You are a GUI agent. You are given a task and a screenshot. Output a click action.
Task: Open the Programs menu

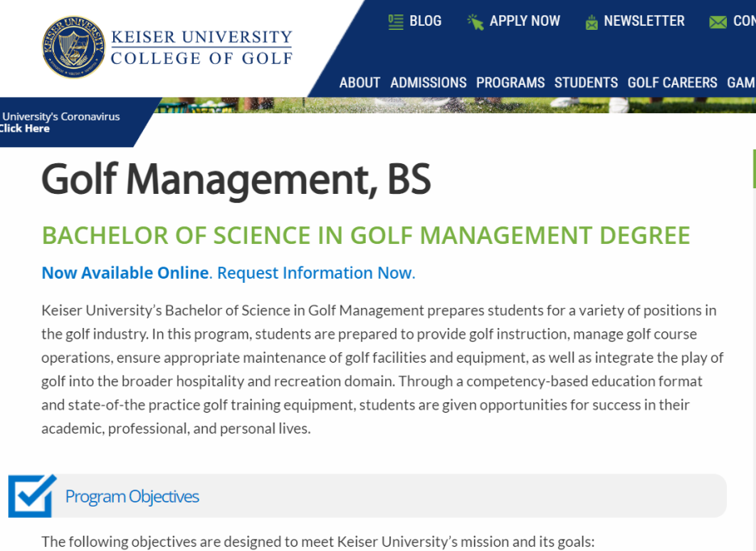click(510, 82)
